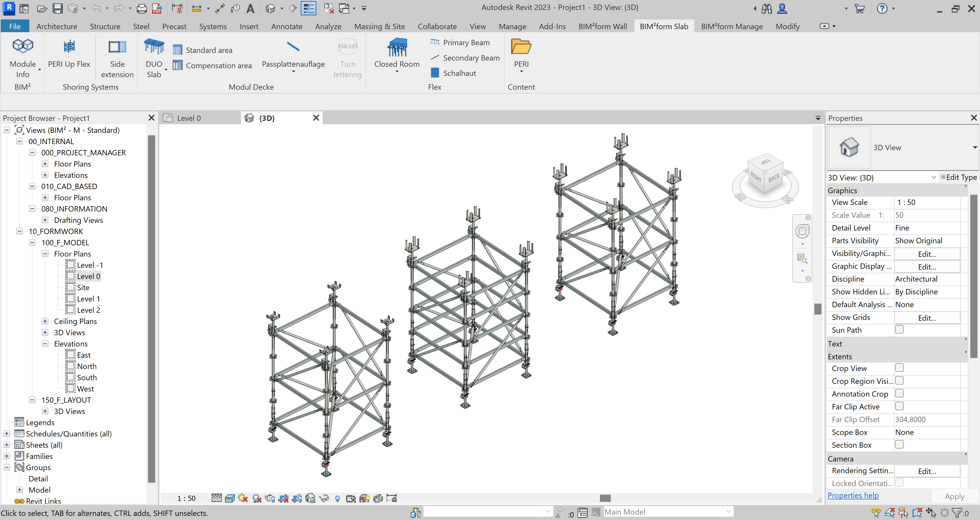Open the Level 0 view tab
Image resolution: width=980 pixels, height=520 pixels.
click(189, 118)
